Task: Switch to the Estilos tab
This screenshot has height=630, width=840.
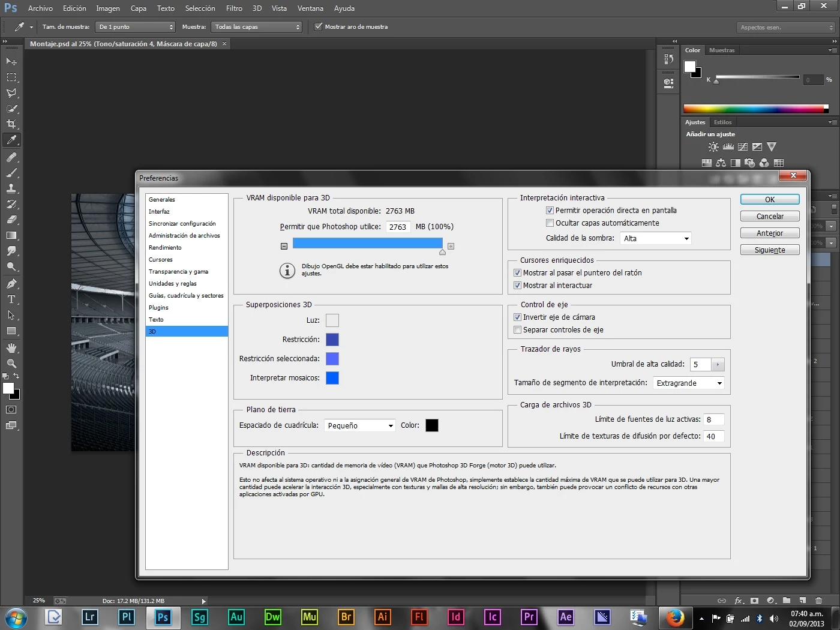Action: coord(723,122)
